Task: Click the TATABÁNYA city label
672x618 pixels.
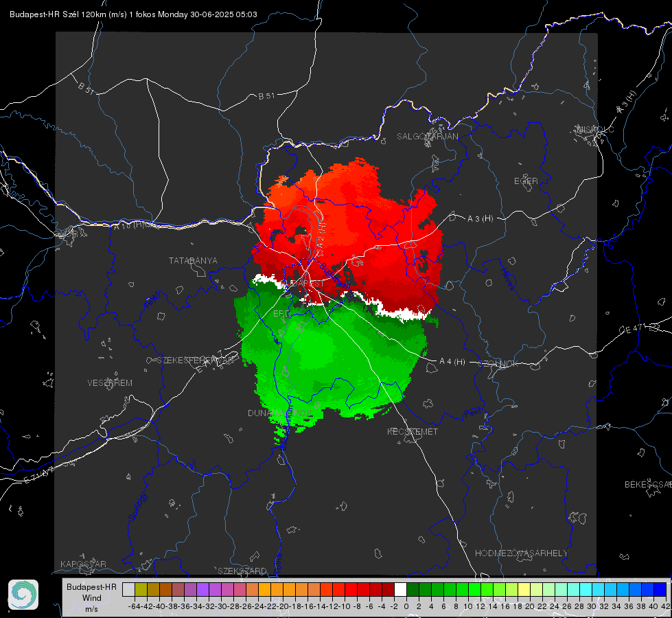Action: coord(193,261)
